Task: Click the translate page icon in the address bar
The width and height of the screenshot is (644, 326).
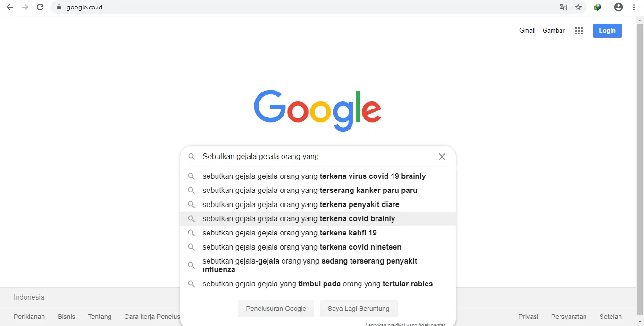Action: [563, 7]
